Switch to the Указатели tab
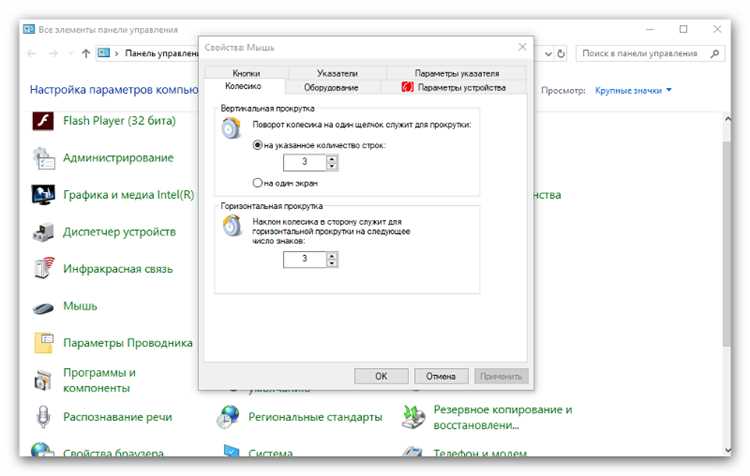750x476 pixels. tap(337, 73)
